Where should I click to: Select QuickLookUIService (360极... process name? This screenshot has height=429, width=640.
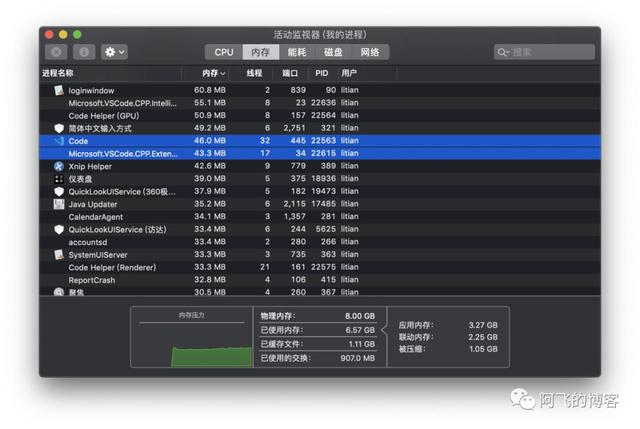[x=122, y=192]
